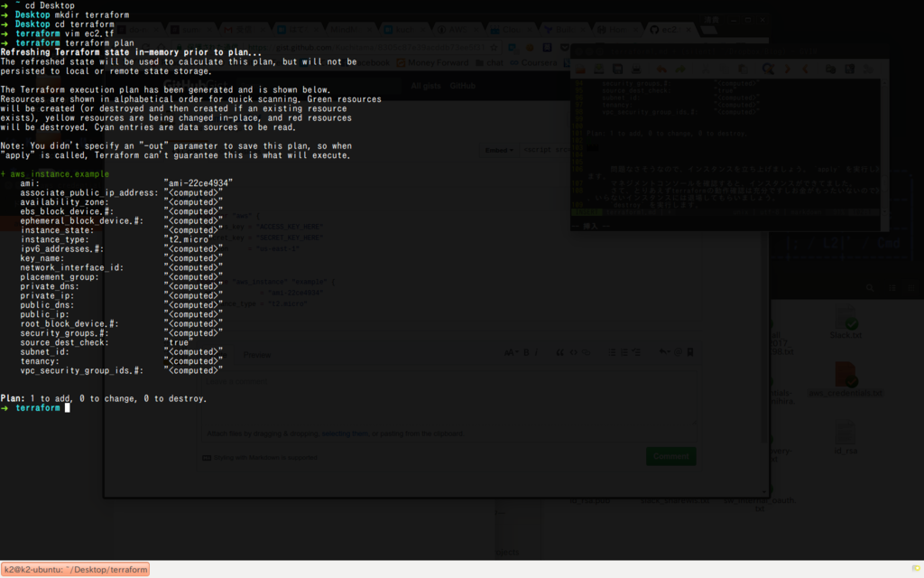Open Money Forward bookmark in browser
This screenshot has width=924, height=578.
click(432, 62)
